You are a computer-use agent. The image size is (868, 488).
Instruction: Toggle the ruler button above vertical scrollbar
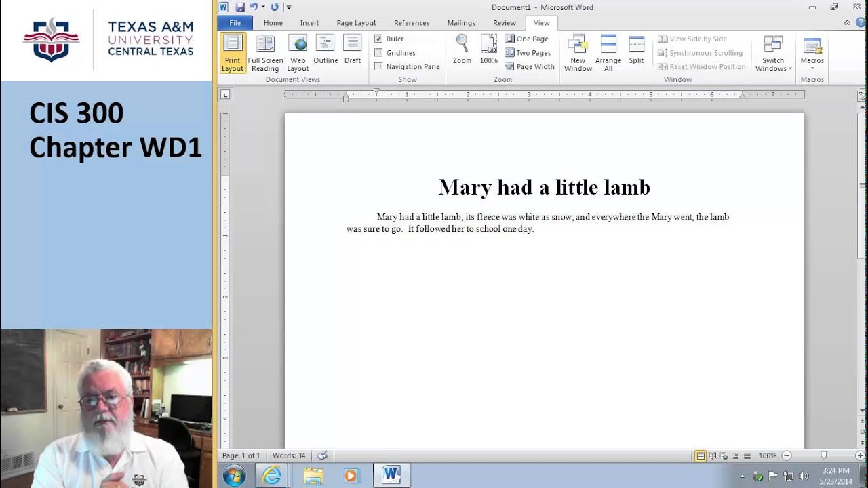click(863, 96)
